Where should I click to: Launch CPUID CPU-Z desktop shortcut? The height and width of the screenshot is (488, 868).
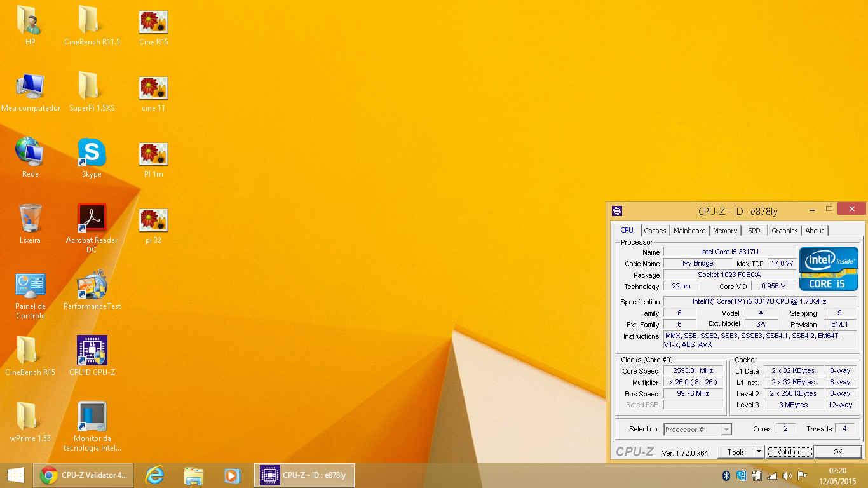(92, 356)
